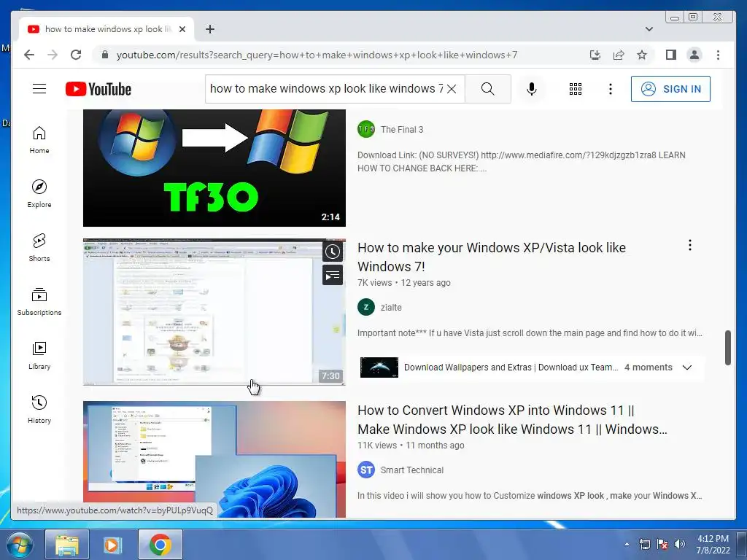Viewport: 747px width, 560px height.
Task: Open the Action Center flag icon
Action: pyautogui.click(x=662, y=544)
